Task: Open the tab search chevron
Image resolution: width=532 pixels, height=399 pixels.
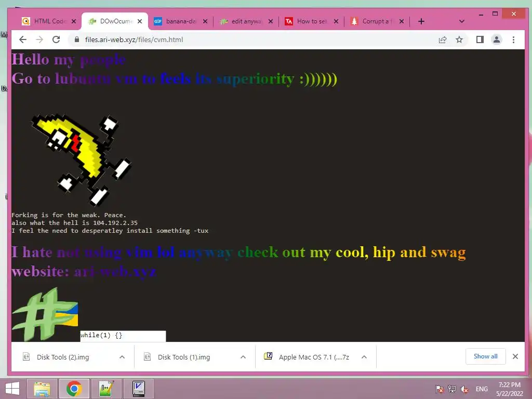Action: click(x=461, y=21)
